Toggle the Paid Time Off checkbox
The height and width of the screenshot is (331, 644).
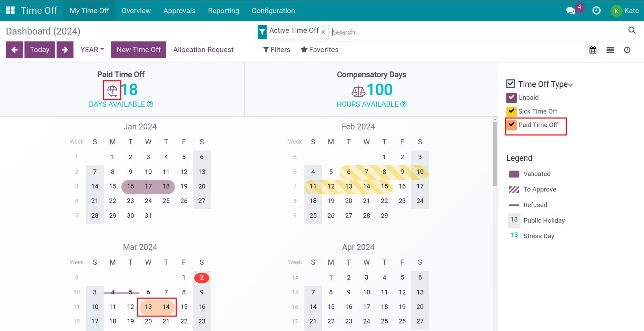[x=511, y=125]
